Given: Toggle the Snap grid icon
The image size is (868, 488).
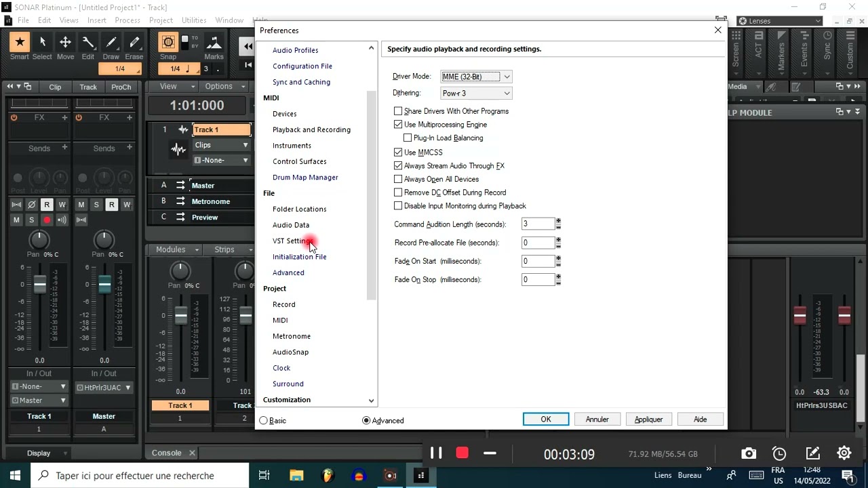Looking at the screenshot, I should click(x=167, y=43).
